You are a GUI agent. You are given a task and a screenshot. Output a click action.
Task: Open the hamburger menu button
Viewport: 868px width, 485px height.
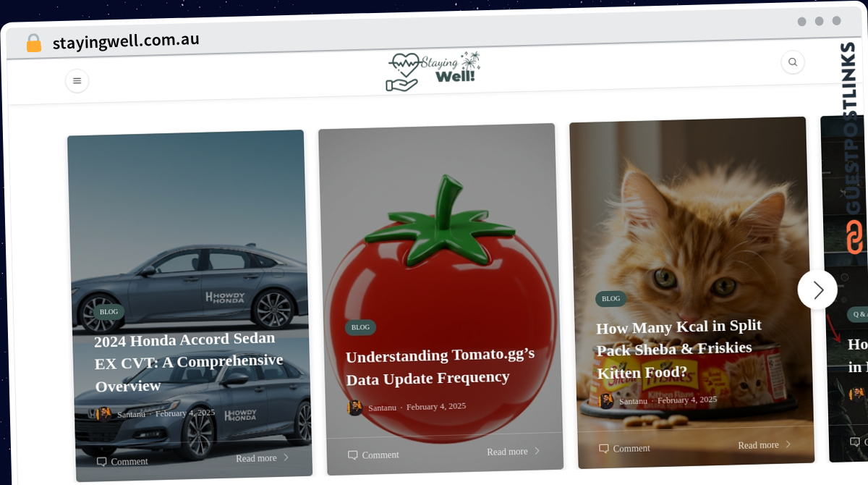77,81
